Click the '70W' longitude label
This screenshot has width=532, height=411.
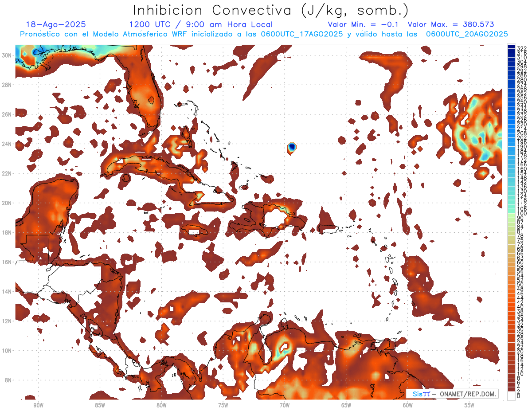coord(285,405)
